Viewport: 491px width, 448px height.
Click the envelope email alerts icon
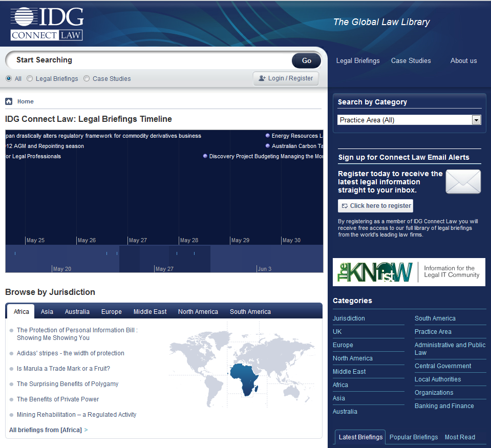463,182
